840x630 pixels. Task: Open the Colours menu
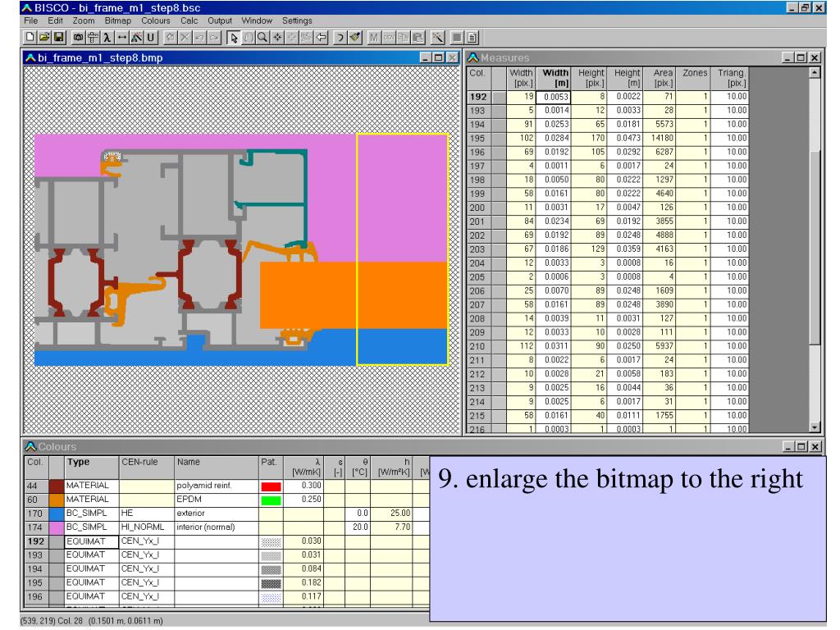(x=155, y=21)
